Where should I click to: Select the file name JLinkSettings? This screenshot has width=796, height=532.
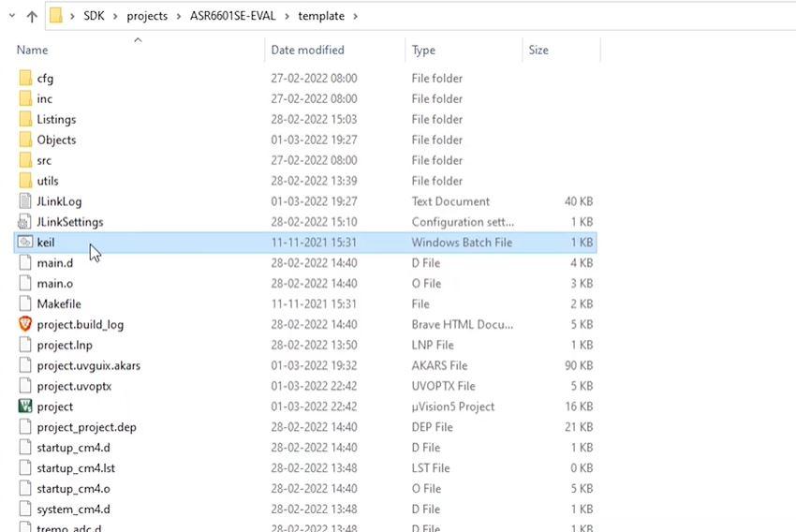coord(70,222)
